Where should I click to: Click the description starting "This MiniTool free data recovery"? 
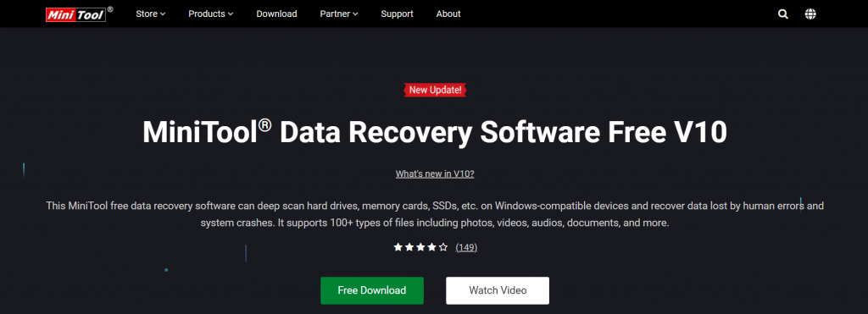pyautogui.click(x=435, y=214)
